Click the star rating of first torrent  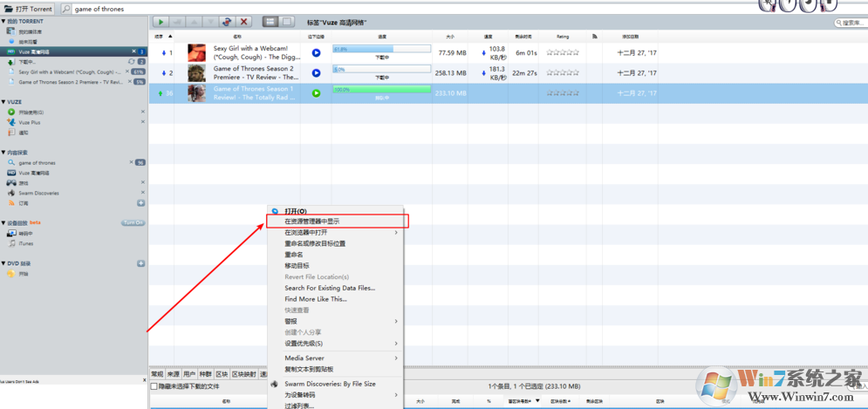tap(562, 52)
